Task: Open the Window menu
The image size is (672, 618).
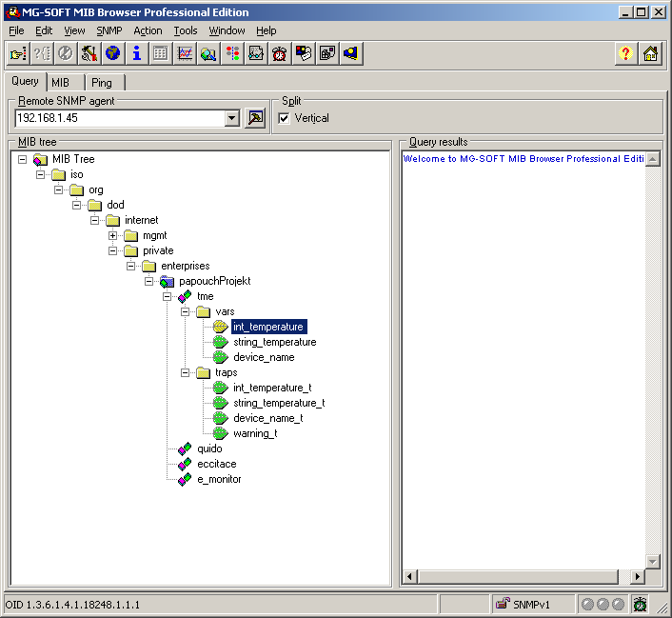Action: pyautogui.click(x=227, y=30)
